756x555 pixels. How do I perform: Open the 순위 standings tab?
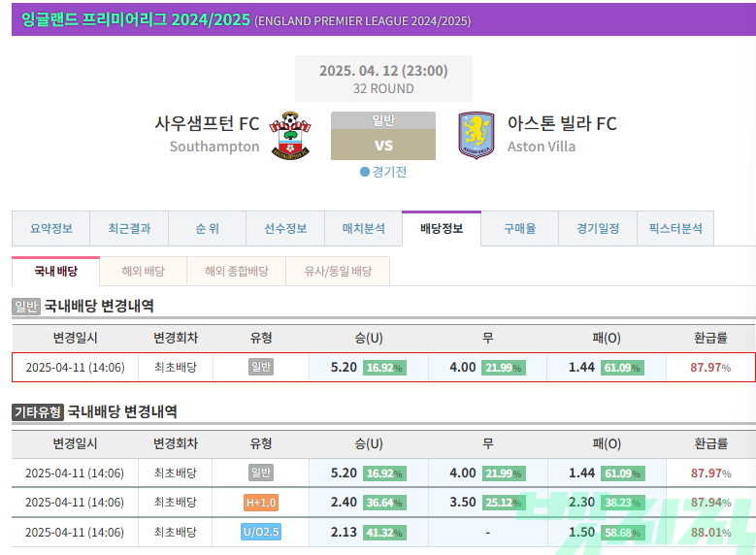click(208, 229)
